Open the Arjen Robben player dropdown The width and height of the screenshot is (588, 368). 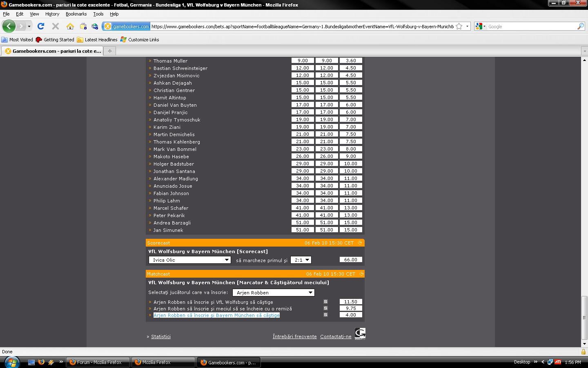pos(273,292)
